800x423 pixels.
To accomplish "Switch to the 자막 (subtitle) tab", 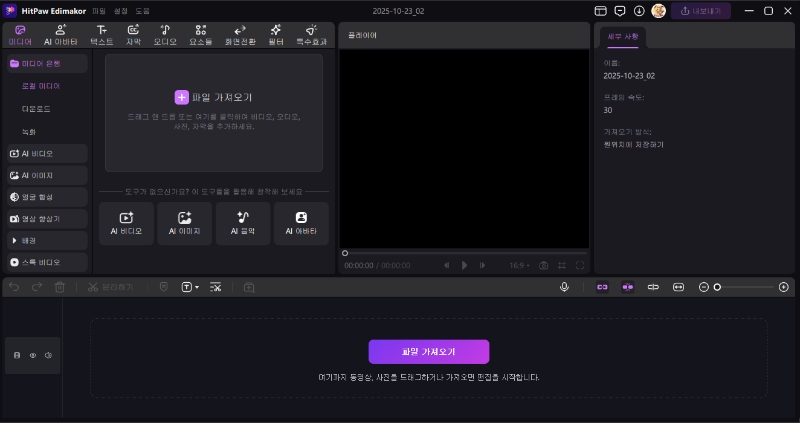I will (x=133, y=35).
